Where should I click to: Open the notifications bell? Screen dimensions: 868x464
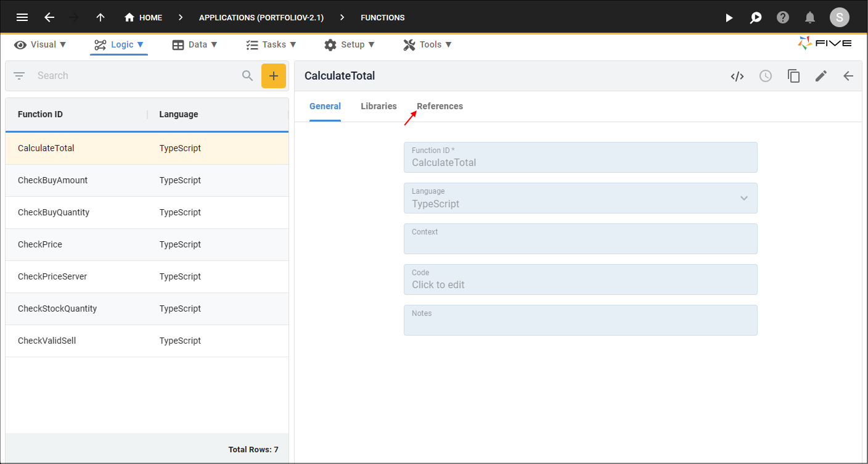[810, 17]
